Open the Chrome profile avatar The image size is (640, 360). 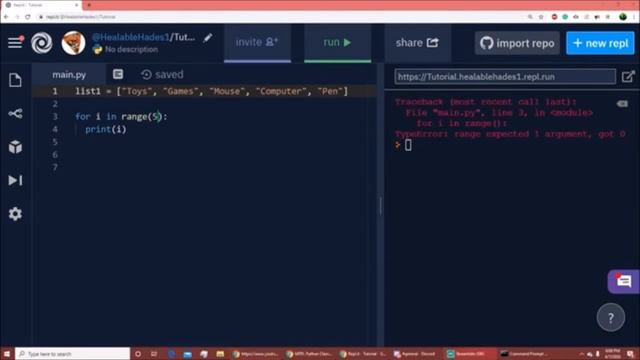623,17
